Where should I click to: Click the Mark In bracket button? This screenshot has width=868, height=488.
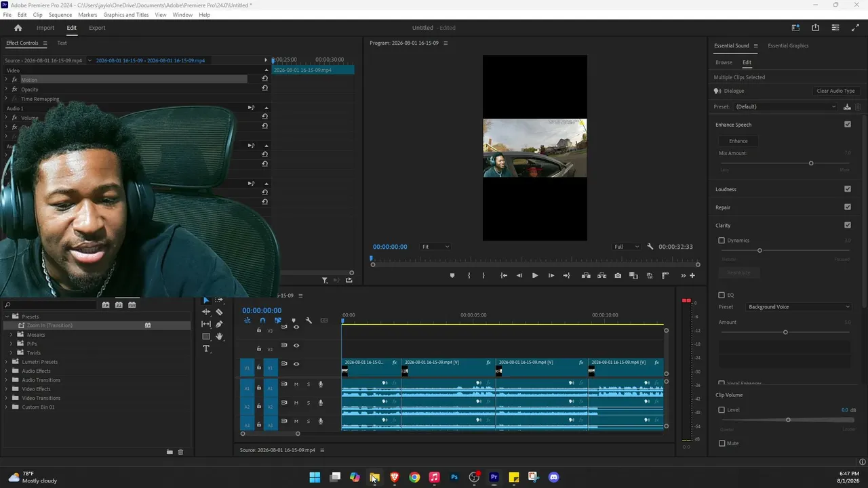tap(469, 276)
